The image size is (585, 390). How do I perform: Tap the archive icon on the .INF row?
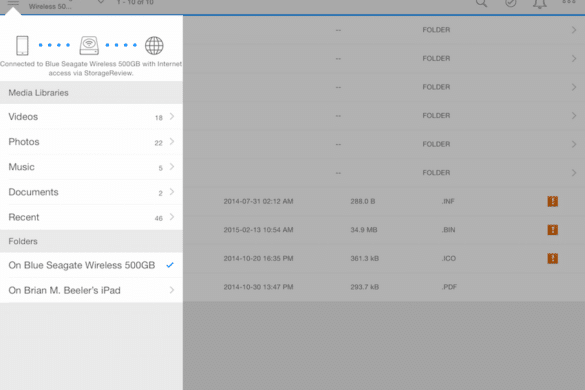[553, 201]
